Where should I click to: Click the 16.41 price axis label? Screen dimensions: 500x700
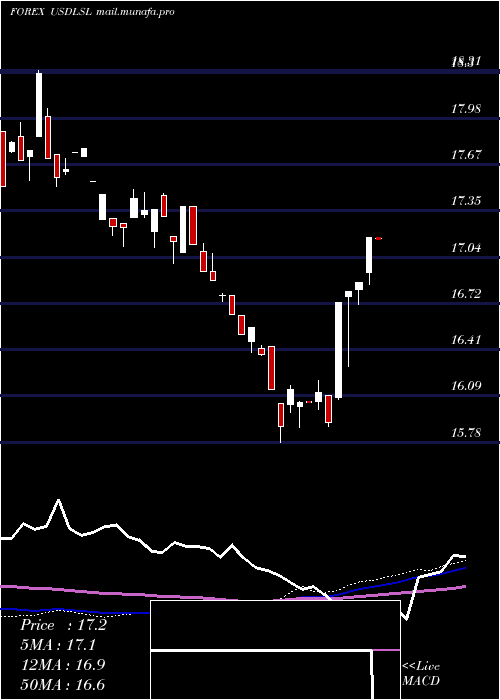(466, 340)
